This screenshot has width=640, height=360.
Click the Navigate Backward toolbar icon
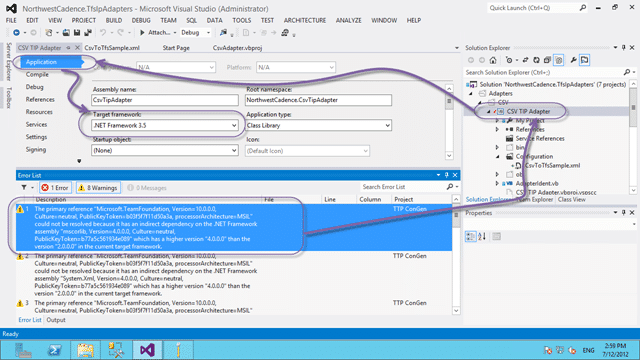pyautogui.click(x=16, y=33)
